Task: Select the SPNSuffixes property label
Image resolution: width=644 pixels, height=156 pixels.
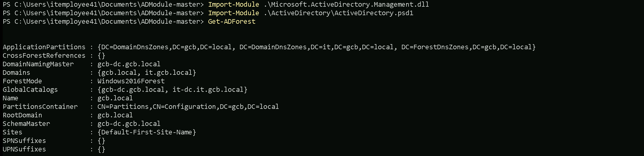Action: click(24, 141)
